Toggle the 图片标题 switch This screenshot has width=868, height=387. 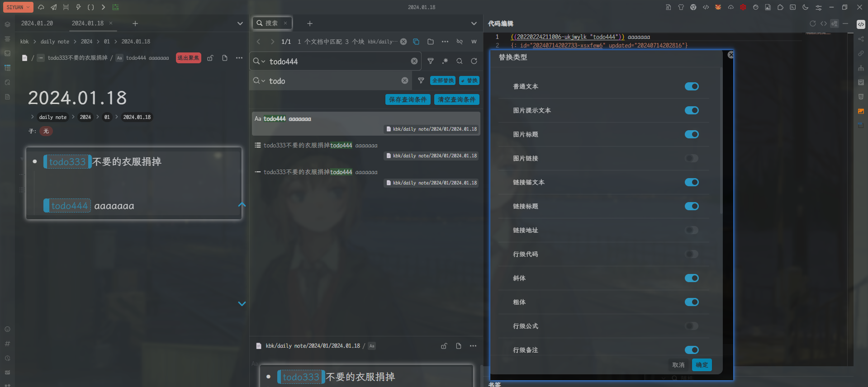(692, 134)
